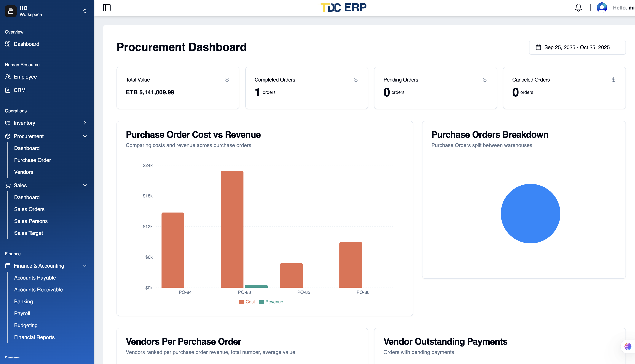
Task: Toggle Revenue series in chart legend
Action: [271, 302]
